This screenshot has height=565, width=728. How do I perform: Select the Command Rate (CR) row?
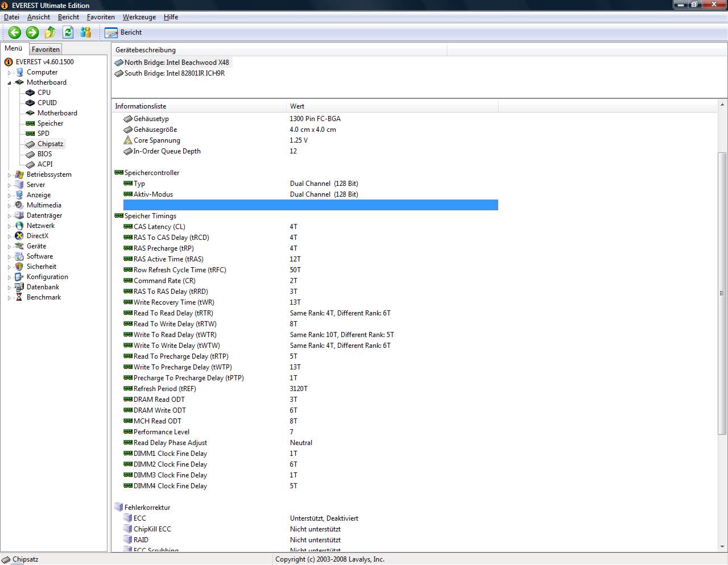coord(311,281)
